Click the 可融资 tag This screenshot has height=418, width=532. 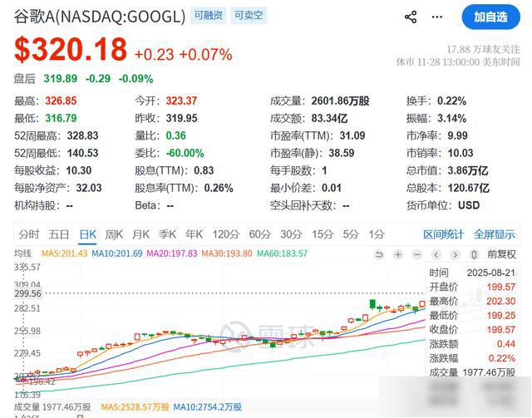(209, 15)
